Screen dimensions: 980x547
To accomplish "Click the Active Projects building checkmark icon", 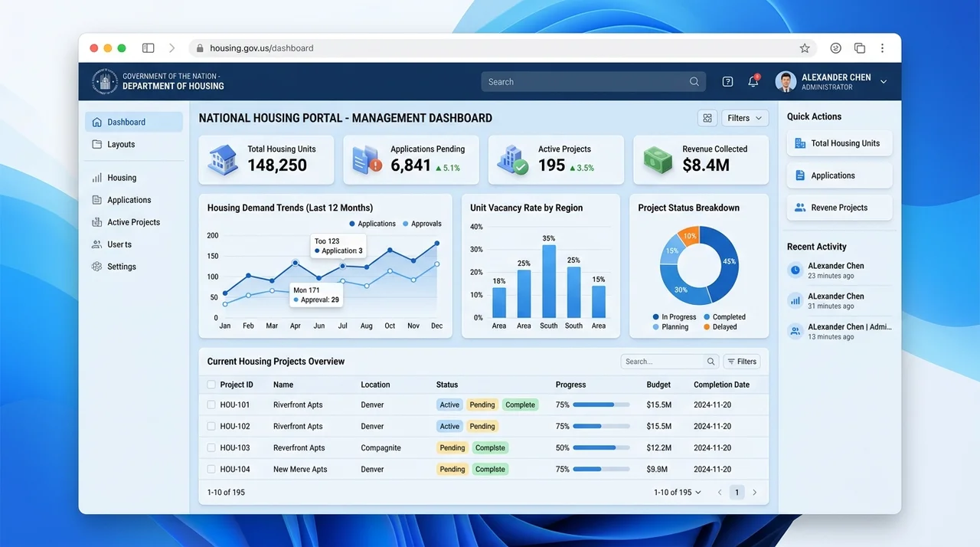I will (512, 159).
